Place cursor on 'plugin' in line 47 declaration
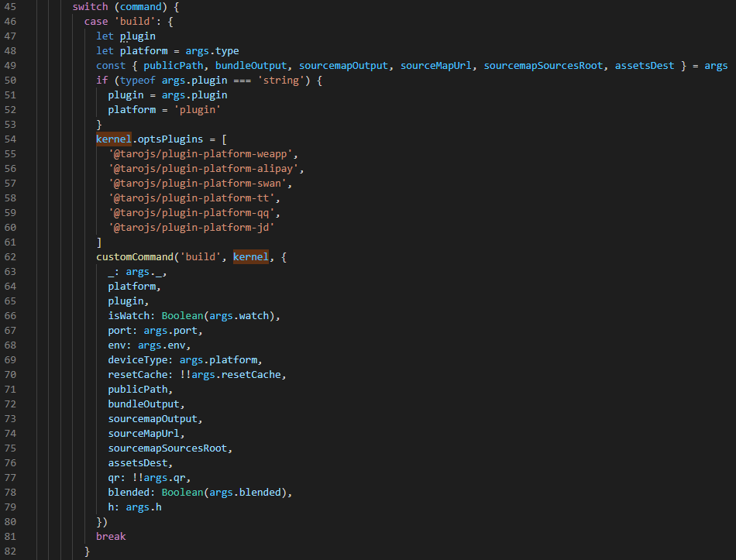Screen dimensions: 736x560 138,36
